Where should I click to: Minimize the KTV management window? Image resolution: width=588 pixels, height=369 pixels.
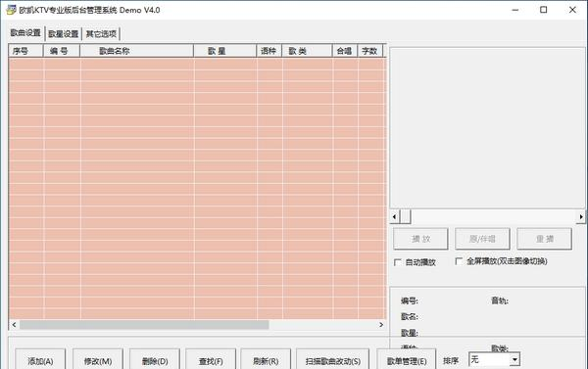[515, 10]
